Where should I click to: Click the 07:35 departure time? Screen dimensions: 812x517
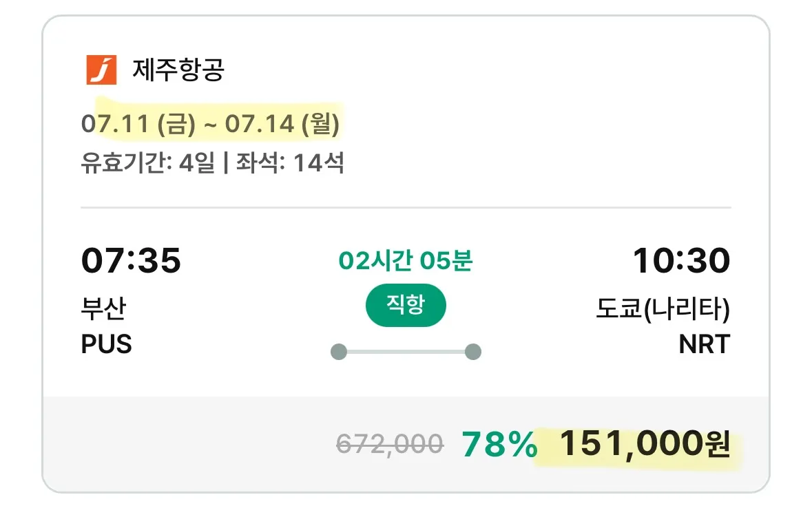131,260
